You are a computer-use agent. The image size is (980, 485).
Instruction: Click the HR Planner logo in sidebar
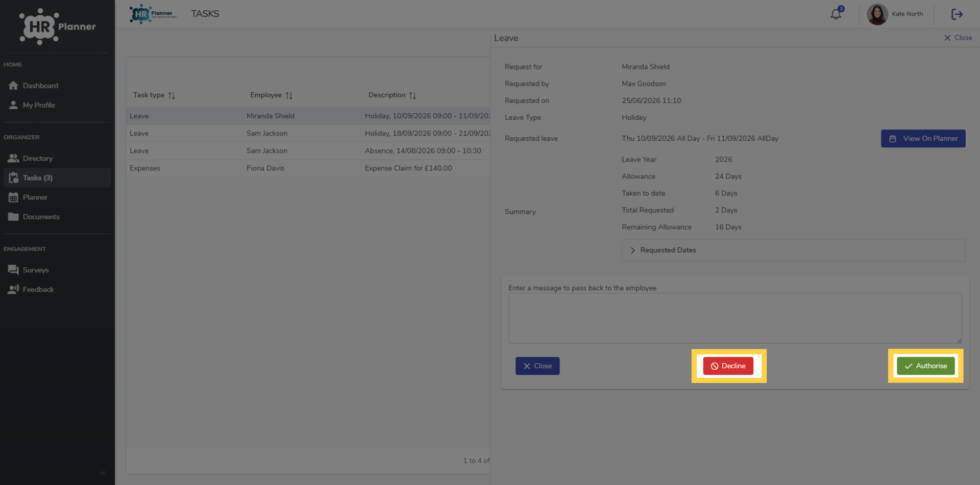57,27
